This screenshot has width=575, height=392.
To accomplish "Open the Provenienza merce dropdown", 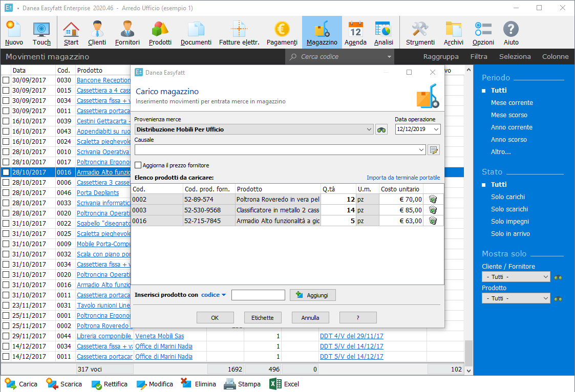I will click(370, 129).
